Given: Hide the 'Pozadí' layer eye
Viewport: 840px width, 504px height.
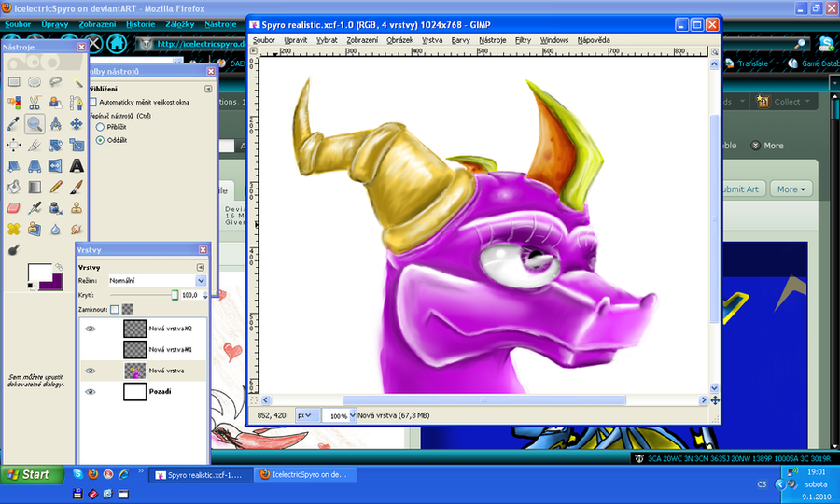Looking at the screenshot, I should 91,391.
